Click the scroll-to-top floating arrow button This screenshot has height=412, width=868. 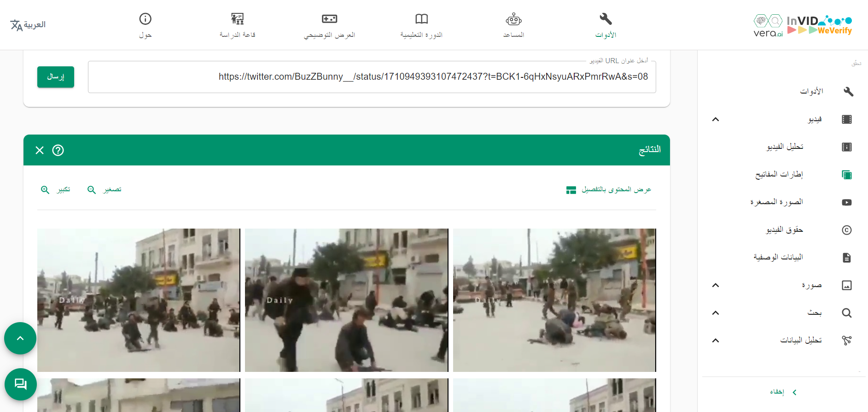tap(20, 338)
